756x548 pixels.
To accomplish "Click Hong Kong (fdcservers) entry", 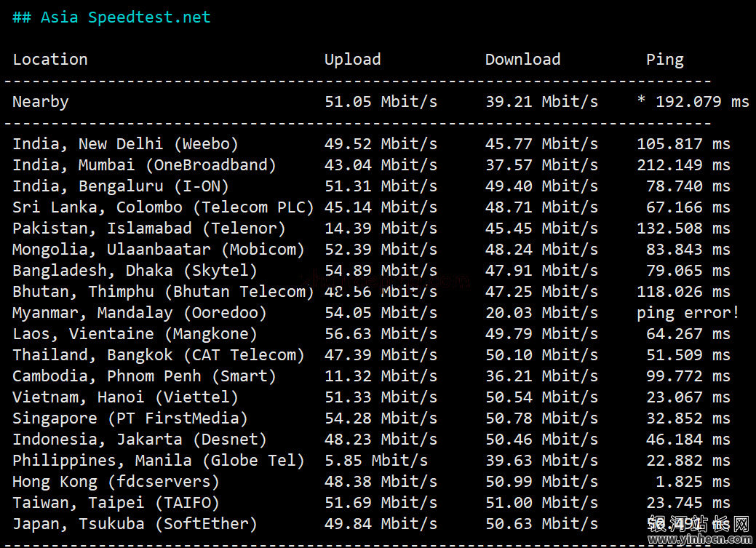I will point(116,482).
